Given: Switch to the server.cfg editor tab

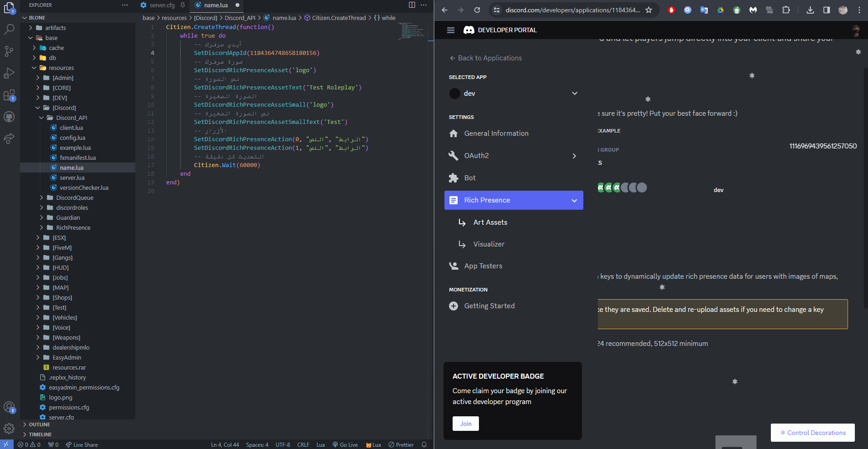Looking at the screenshot, I should tap(162, 5).
